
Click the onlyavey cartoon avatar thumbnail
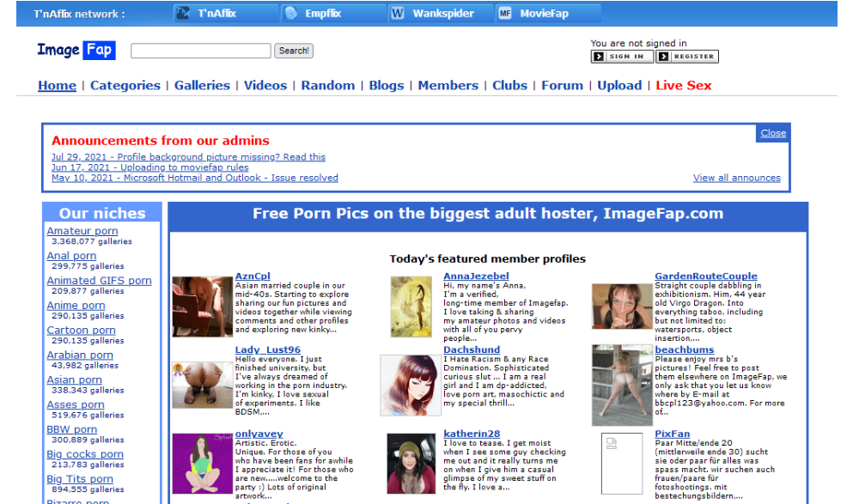[x=202, y=464]
